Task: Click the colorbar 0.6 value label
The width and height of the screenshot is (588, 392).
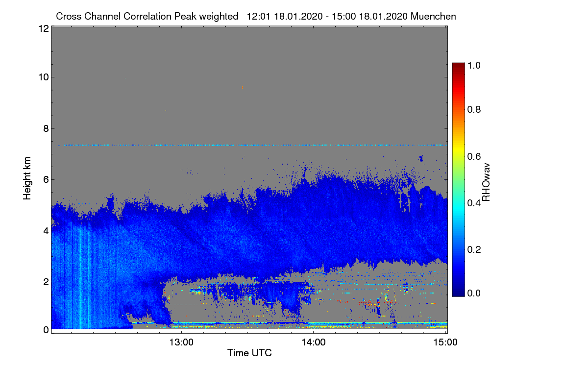Action: (x=475, y=156)
